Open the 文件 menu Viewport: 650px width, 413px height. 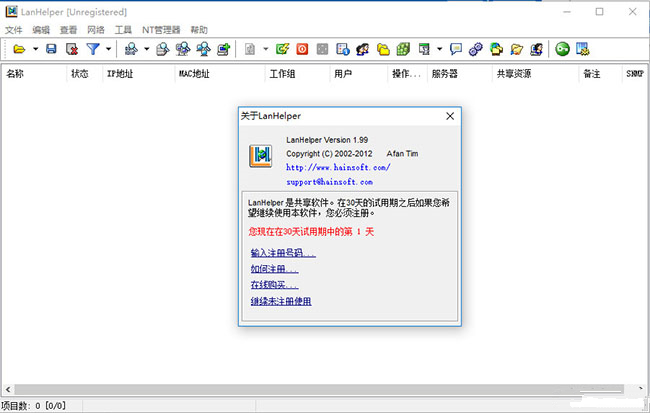(14, 30)
